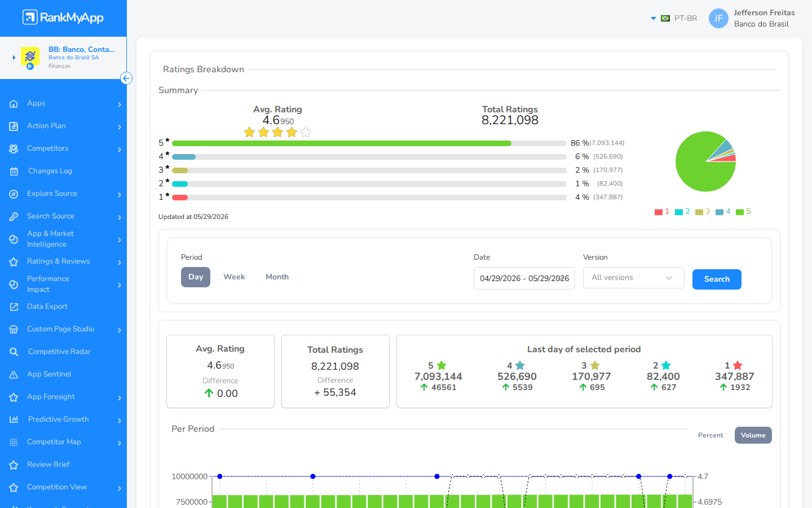Click the 4-star blue rating bar
812x508 pixels.
point(184,157)
